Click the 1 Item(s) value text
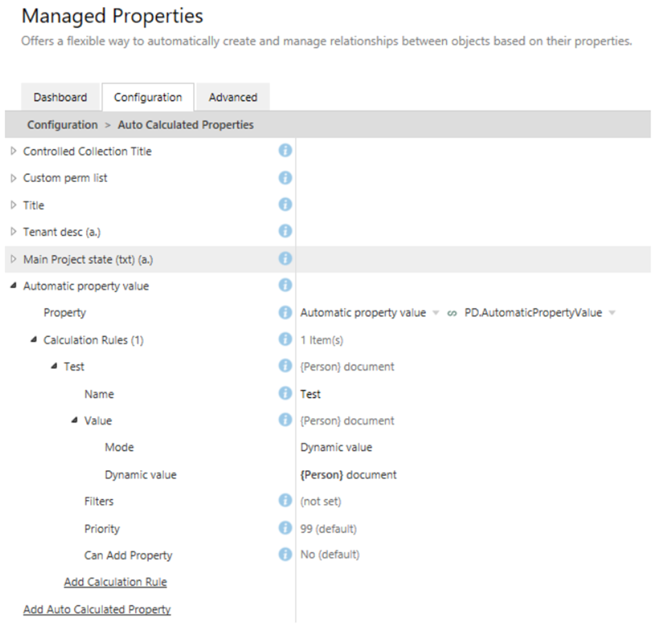The image size is (672, 624). [x=321, y=340]
